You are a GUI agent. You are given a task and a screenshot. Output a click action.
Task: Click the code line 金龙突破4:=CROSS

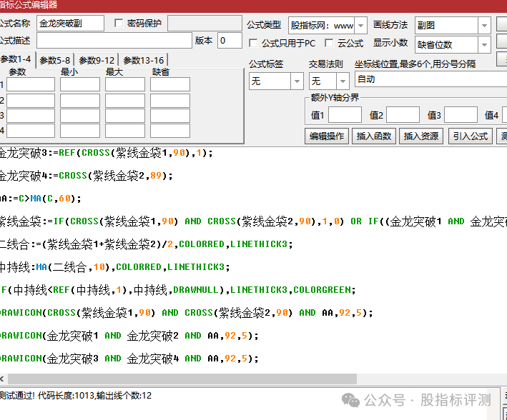86,176
